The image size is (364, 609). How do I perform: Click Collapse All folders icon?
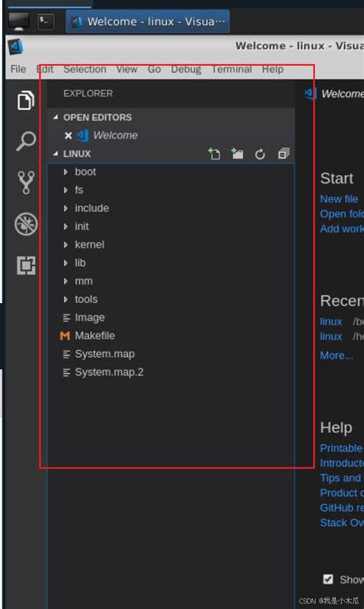tap(283, 154)
